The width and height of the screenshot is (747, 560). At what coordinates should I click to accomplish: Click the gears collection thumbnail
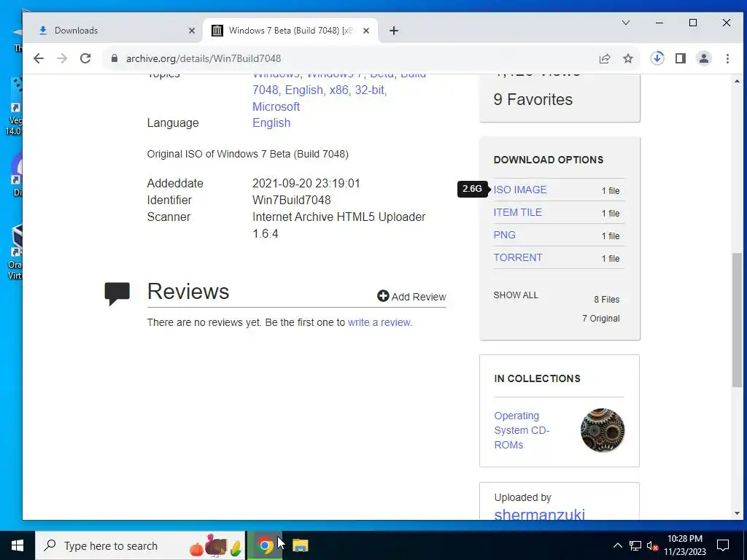pyautogui.click(x=602, y=430)
